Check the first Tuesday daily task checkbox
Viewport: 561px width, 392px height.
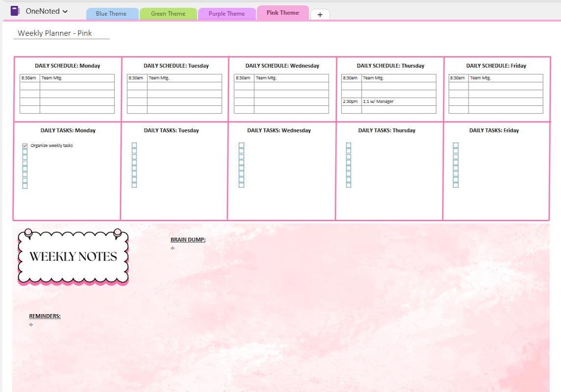(133, 145)
